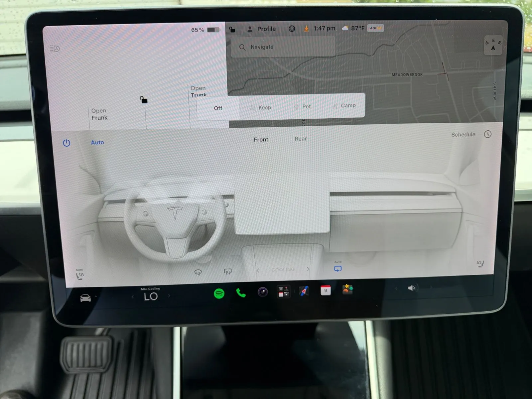Open the schedule clock icon
This screenshot has height=399, width=532.
click(487, 134)
